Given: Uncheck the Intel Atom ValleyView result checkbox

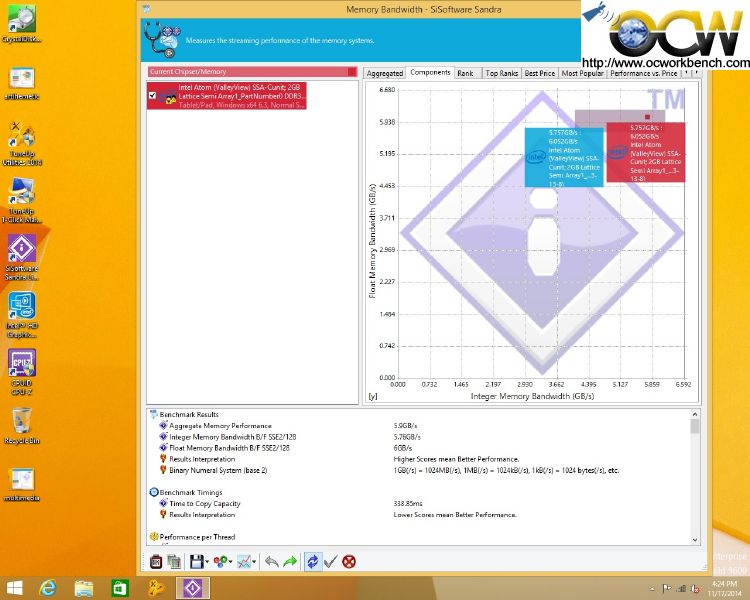Looking at the screenshot, I should pos(152,95).
